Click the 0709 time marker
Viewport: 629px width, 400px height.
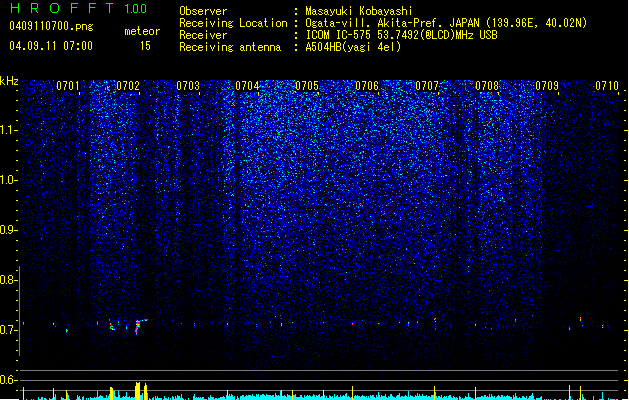coord(547,86)
